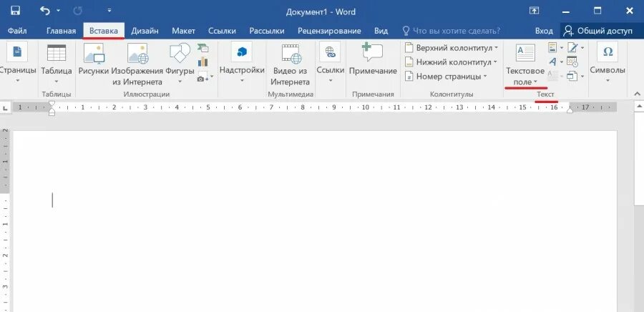Screen dimensions: 644x312
Task: Open the Фигуры shapes gallery
Action: click(x=180, y=63)
